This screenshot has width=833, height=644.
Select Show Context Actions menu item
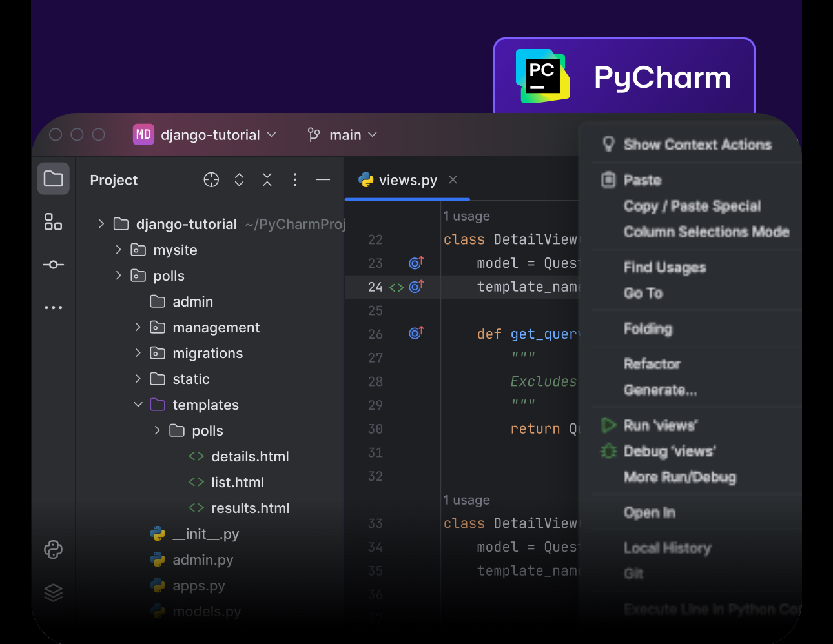pyautogui.click(x=697, y=145)
